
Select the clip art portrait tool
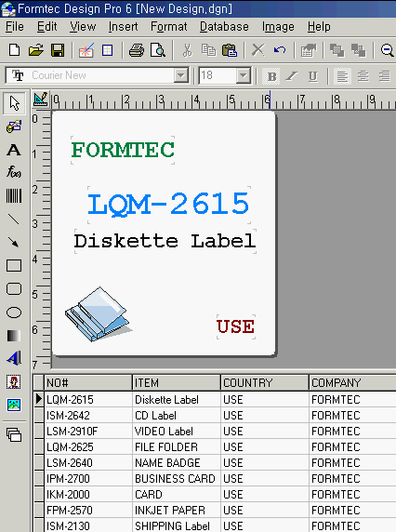click(x=14, y=382)
